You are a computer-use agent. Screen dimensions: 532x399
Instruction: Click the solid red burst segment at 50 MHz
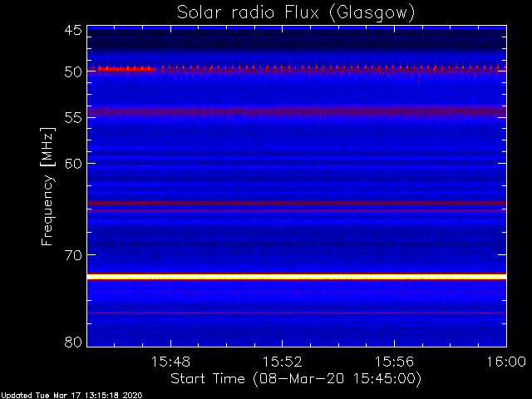click(126, 69)
